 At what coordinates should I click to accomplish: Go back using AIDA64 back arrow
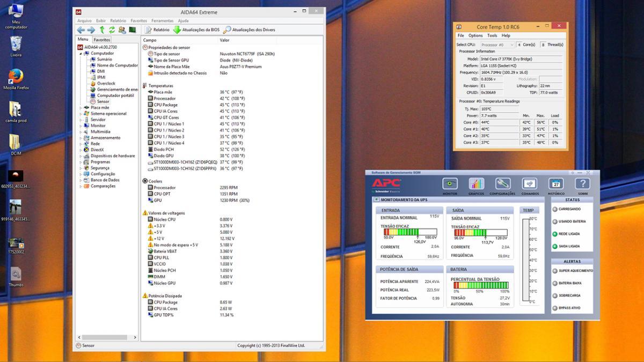coord(81,30)
